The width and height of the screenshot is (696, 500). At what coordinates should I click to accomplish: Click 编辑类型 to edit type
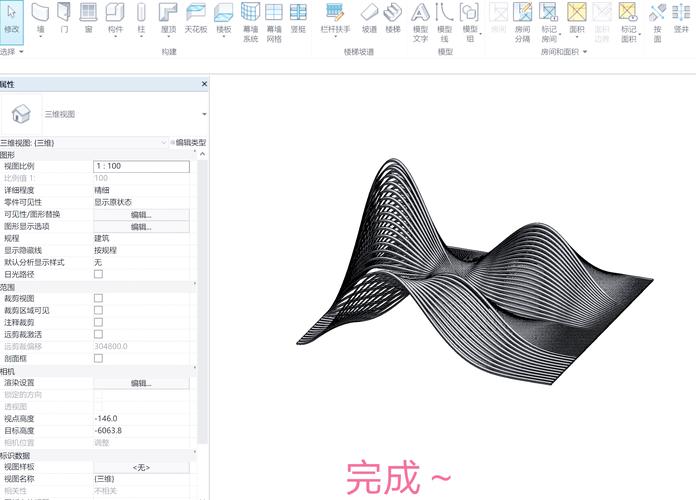coord(187,143)
